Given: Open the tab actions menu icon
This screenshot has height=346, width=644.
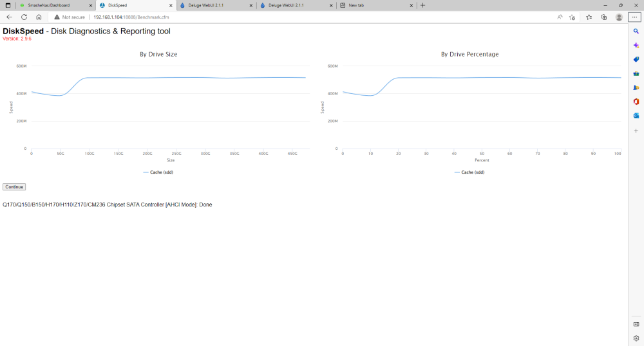Looking at the screenshot, I should click(8, 5).
